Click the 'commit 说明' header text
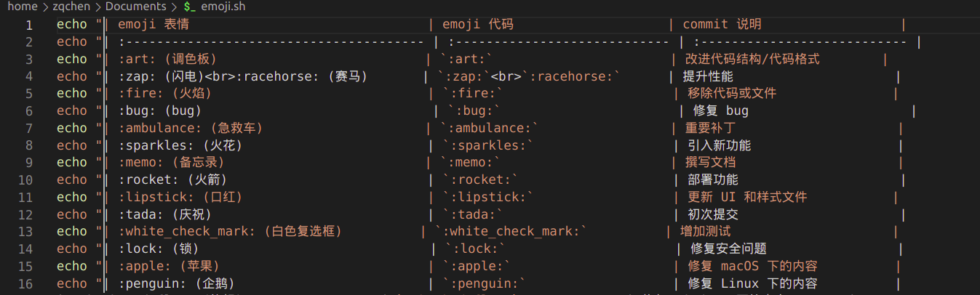 click(722, 25)
